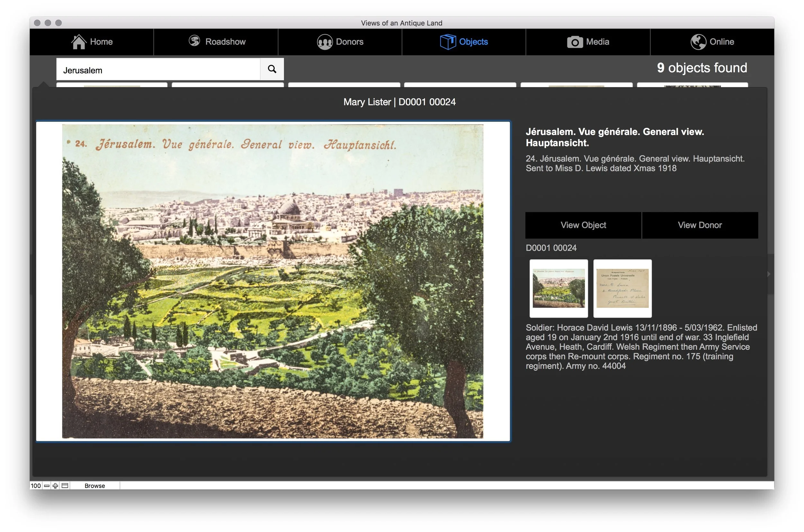Switch to the Online tab
This screenshot has width=804, height=532.
click(712, 42)
